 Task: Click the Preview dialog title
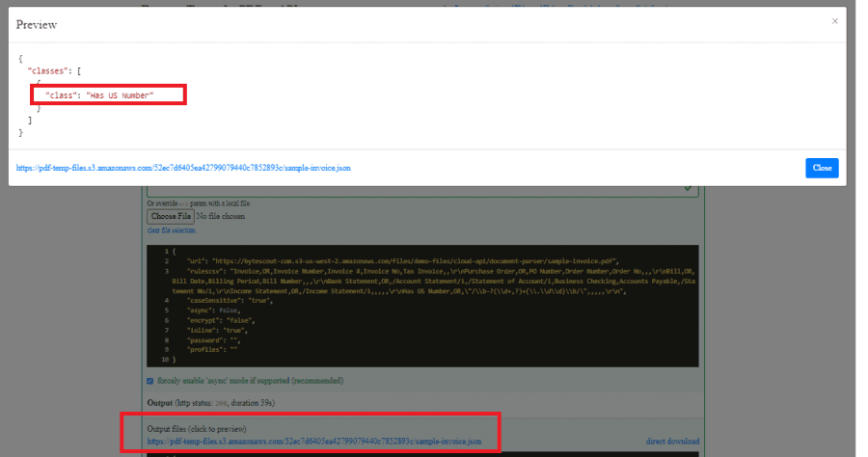pyautogui.click(x=38, y=24)
